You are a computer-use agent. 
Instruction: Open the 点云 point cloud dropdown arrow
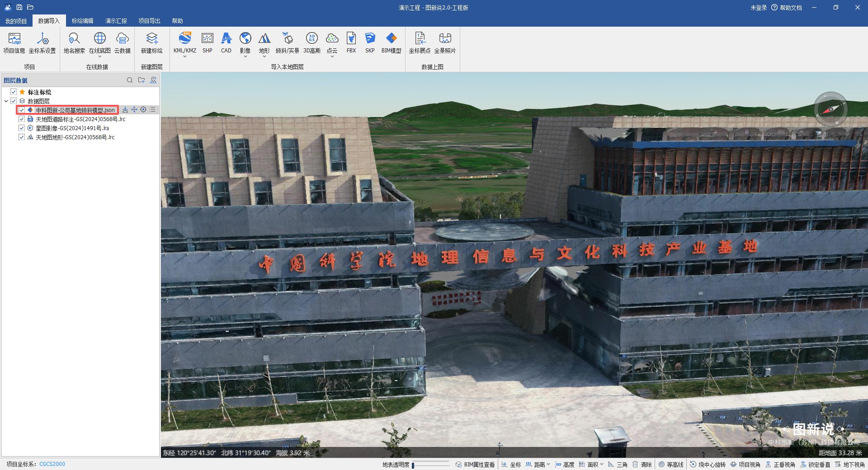(x=332, y=56)
